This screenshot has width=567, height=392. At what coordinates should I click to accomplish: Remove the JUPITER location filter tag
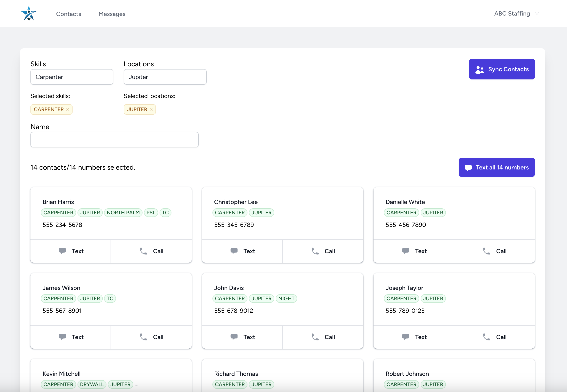pyautogui.click(x=151, y=109)
